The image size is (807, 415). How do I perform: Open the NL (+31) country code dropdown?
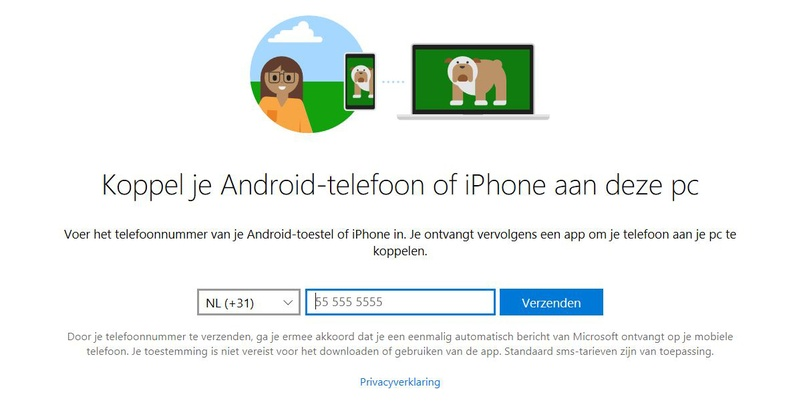pyautogui.click(x=249, y=302)
